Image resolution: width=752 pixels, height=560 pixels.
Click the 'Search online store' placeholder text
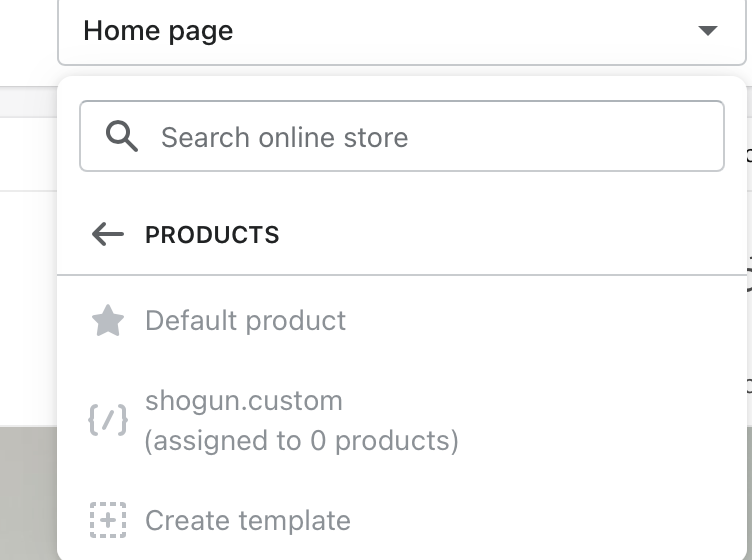coord(284,137)
